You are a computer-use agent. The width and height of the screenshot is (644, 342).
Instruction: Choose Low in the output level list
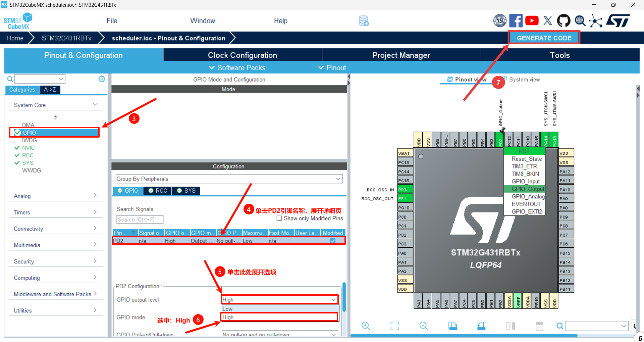pyautogui.click(x=280, y=309)
